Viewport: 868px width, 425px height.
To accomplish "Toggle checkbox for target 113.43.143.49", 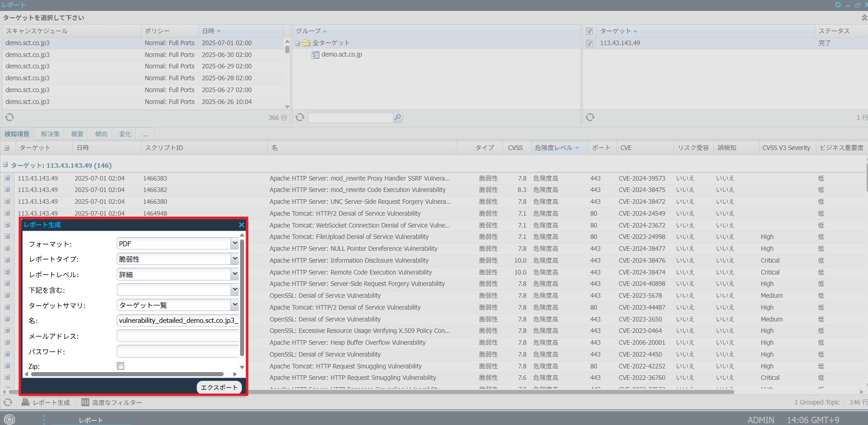I will [590, 43].
